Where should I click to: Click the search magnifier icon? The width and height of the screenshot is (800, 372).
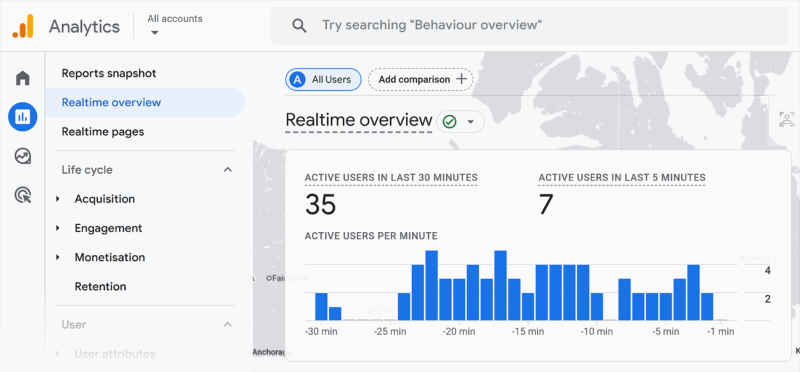coord(299,26)
